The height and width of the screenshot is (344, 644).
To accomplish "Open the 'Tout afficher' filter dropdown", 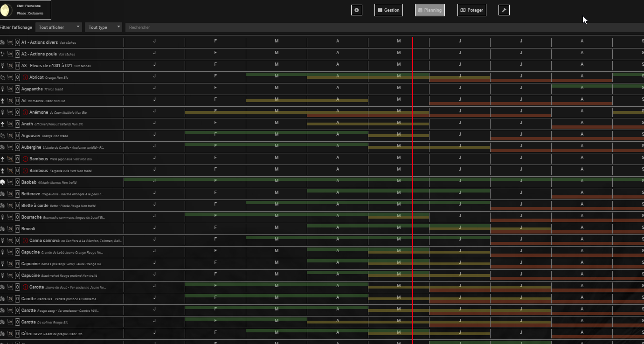I will (x=59, y=28).
